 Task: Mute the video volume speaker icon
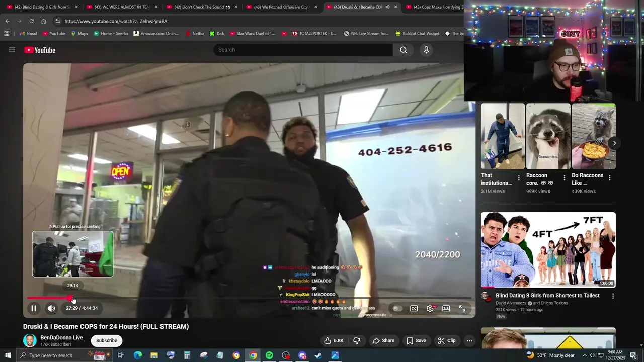(x=51, y=308)
